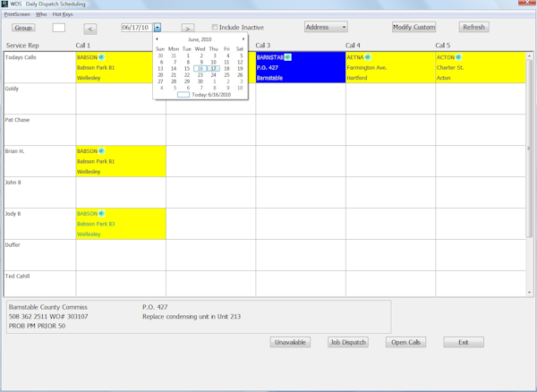Click Brian H.'s BABSON call globe icon
537x392 pixels.
[102, 151]
